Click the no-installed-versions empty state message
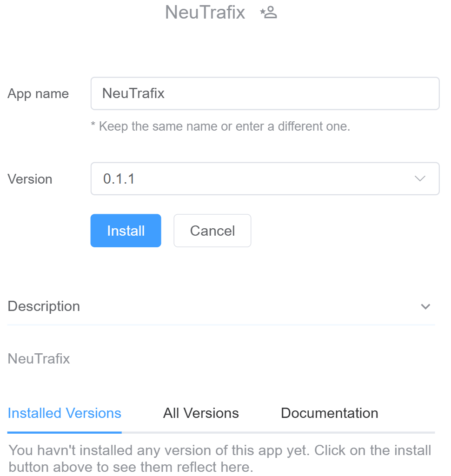 click(x=220, y=459)
